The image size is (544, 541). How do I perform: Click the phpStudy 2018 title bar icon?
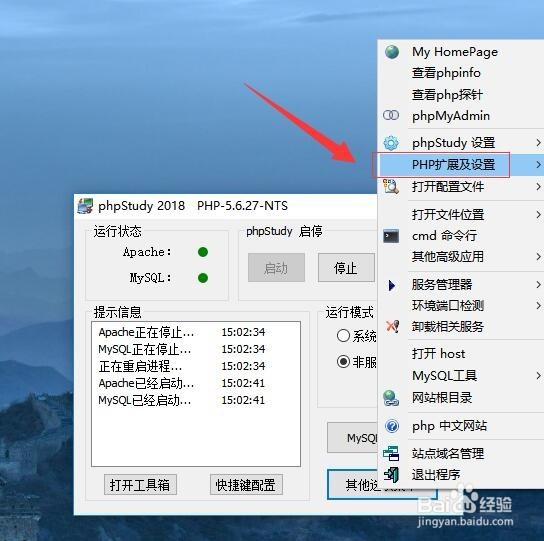[85, 206]
